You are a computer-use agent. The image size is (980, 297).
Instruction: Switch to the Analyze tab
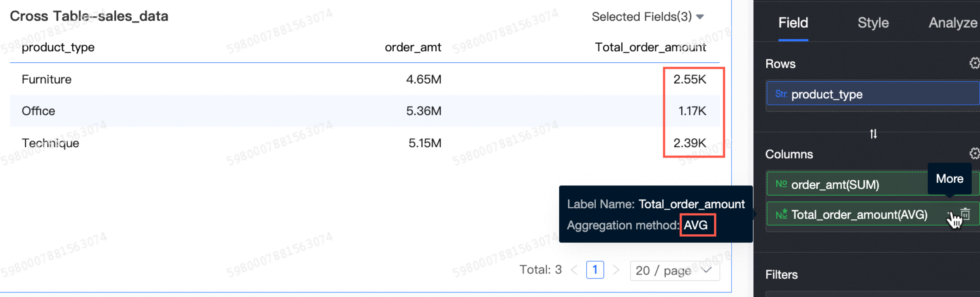coord(953,23)
